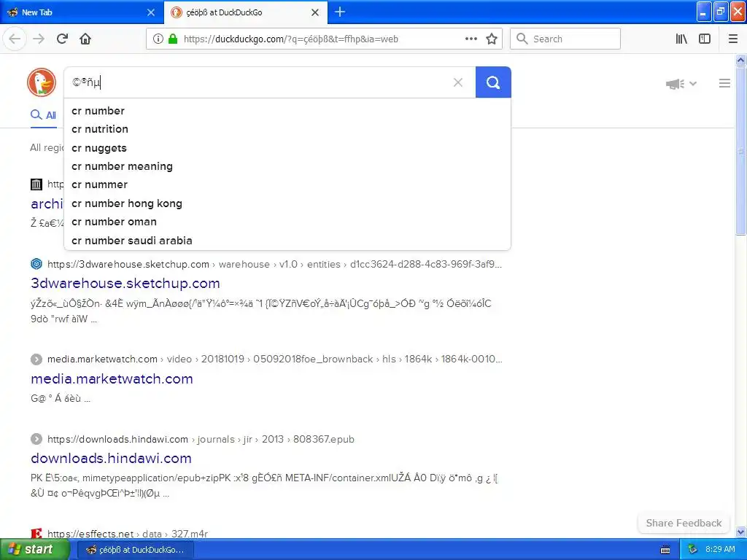Focus the Firefox Search box
The height and width of the screenshot is (560, 747).
pos(565,39)
